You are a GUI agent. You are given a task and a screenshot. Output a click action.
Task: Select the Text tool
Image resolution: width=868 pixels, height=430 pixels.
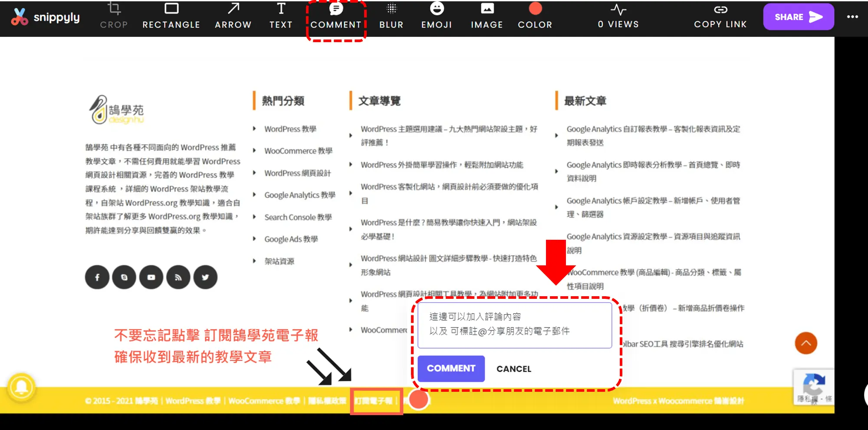click(x=281, y=15)
